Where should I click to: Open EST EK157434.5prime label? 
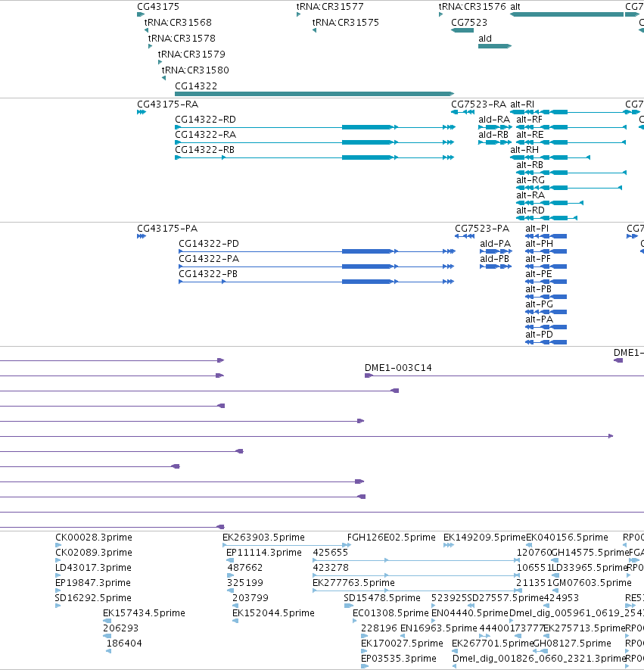144,613
